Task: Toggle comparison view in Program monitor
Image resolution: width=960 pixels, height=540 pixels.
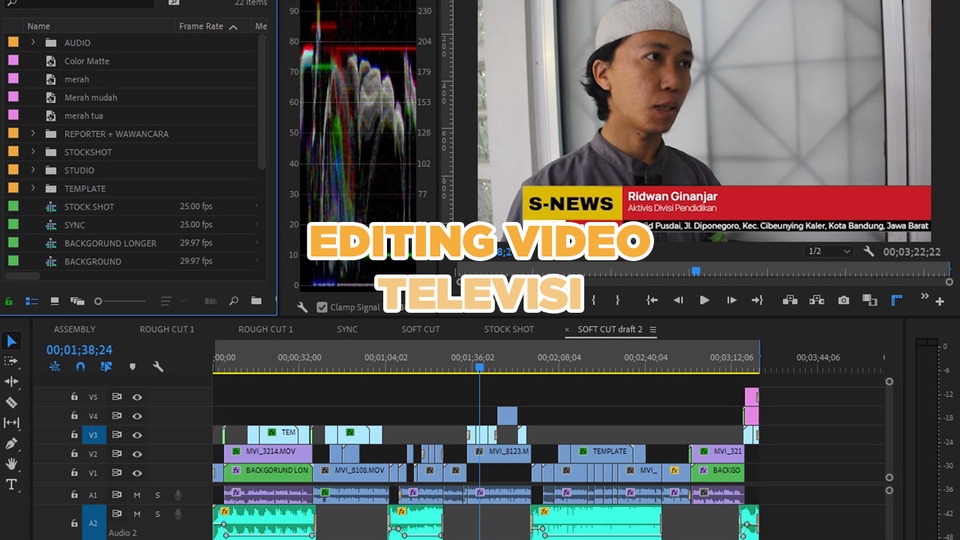Action: coord(869,300)
